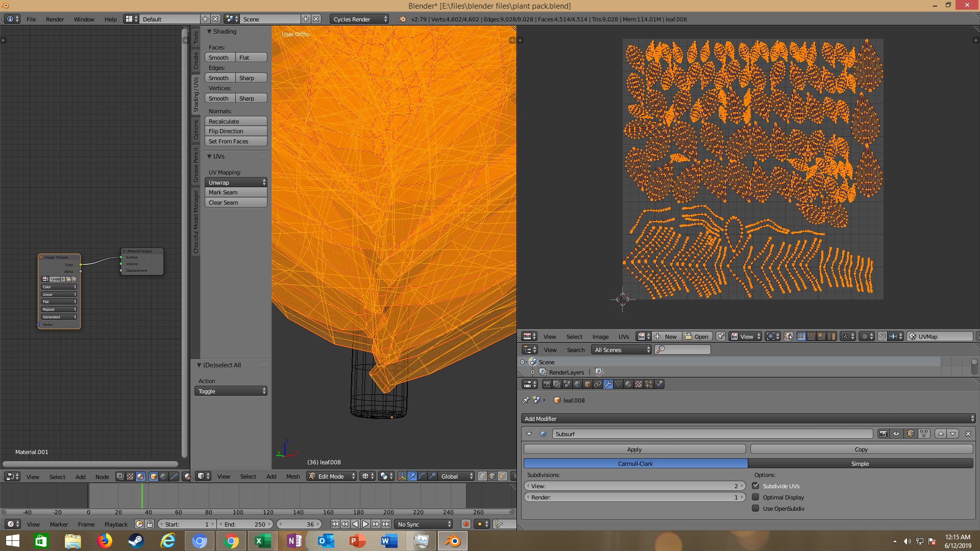Click the record auto-keyframe button
The image size is (980, 551).
(465, 524)
